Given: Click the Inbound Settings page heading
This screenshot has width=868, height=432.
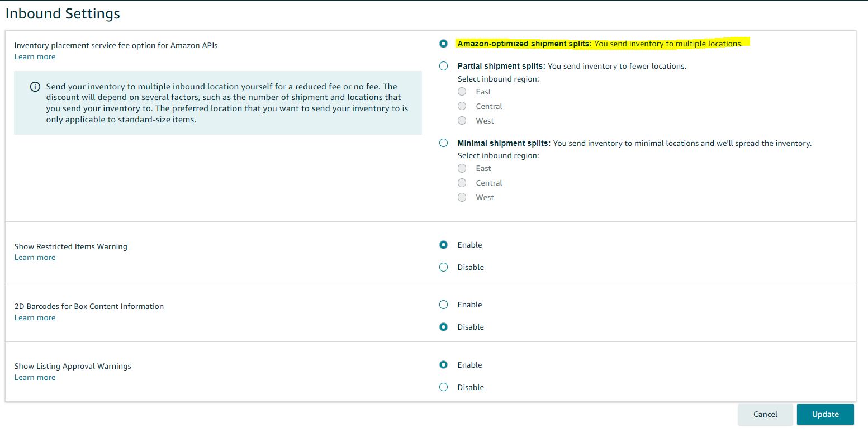Looking at the screenshot, I should coord(63,13).
